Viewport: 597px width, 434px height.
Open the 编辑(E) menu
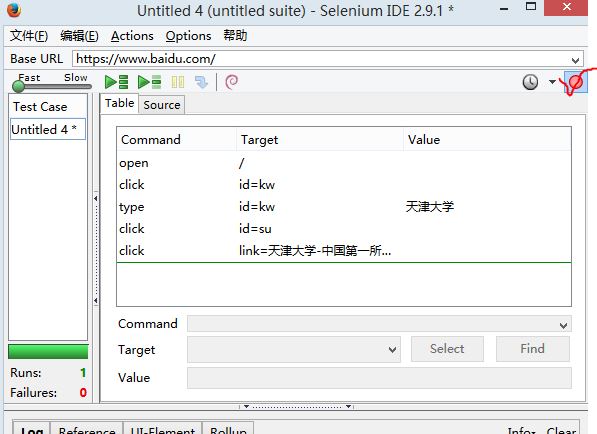click(79, 36)
